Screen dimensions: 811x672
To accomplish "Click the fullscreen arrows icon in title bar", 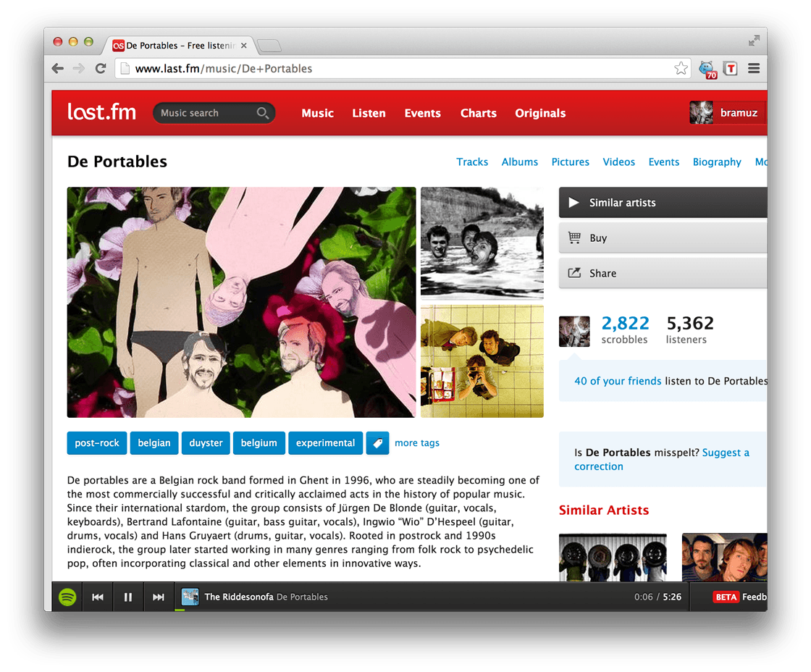I will [754, 41].
